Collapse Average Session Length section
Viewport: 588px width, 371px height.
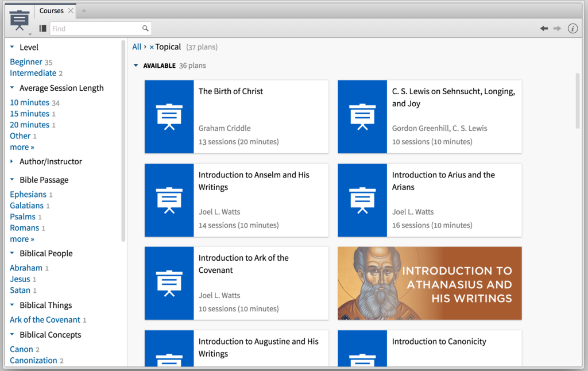12,87
